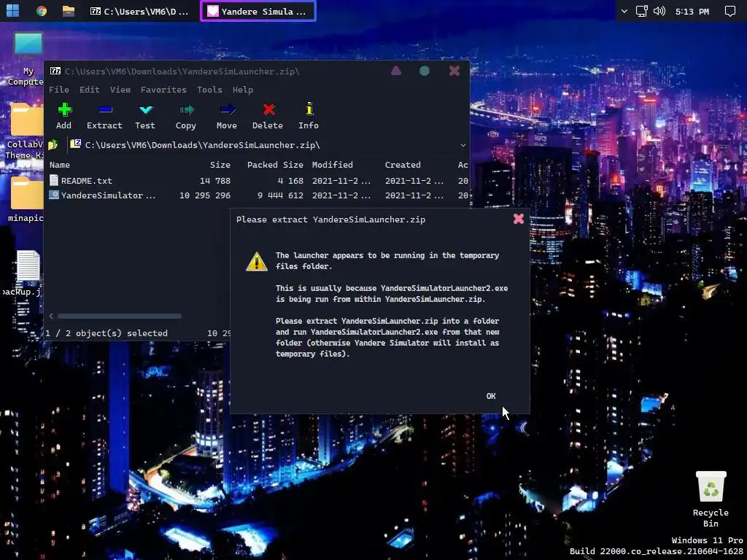Open the notification center icon
This screenshot has width=747, height=560.
tap(729, 11)
